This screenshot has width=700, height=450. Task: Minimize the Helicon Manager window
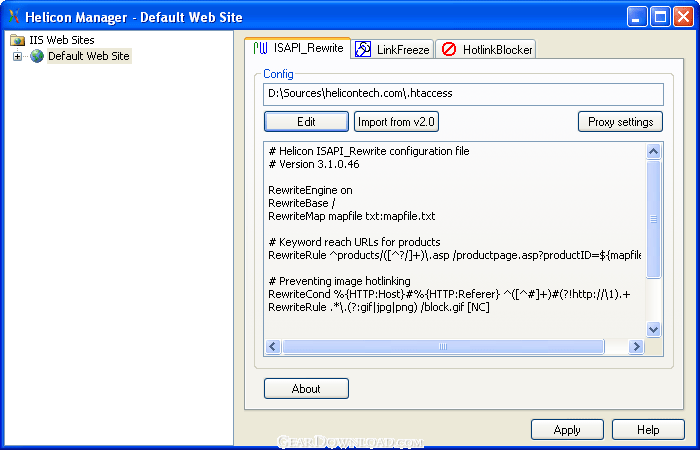tap(637, 17)
